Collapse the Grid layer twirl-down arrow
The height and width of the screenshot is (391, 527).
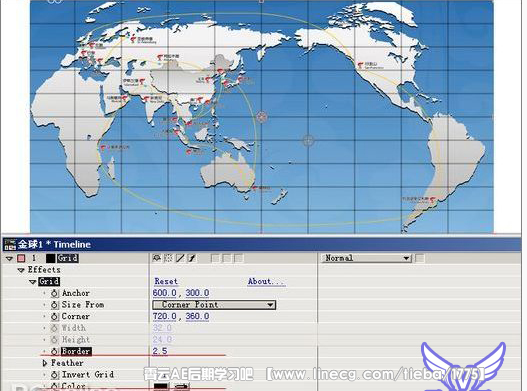point(9,259)
